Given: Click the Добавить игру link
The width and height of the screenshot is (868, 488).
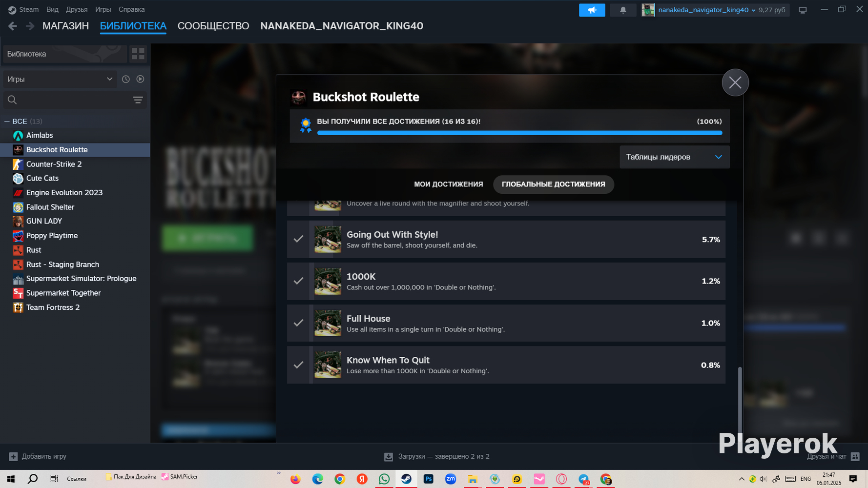Looking at the screenshot, I should (x=44, y=456).
